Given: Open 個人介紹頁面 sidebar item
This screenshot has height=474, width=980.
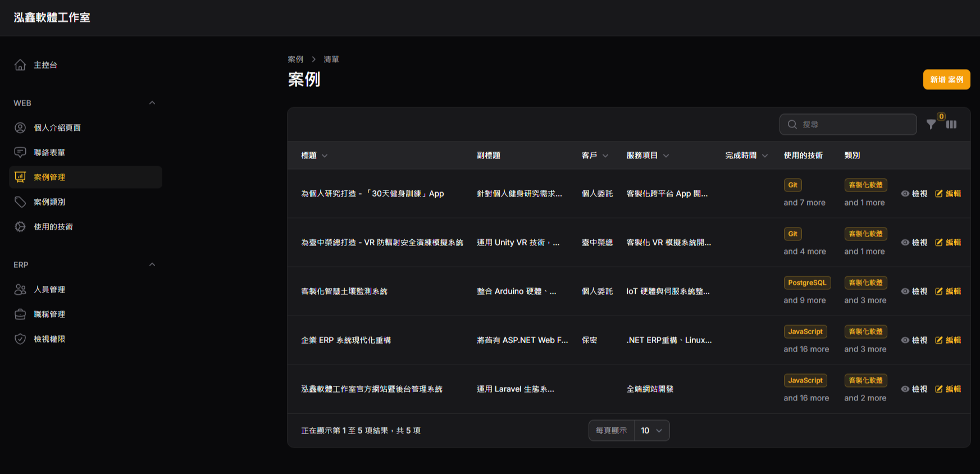Looking at the screenshot, I should click(85, 128).
